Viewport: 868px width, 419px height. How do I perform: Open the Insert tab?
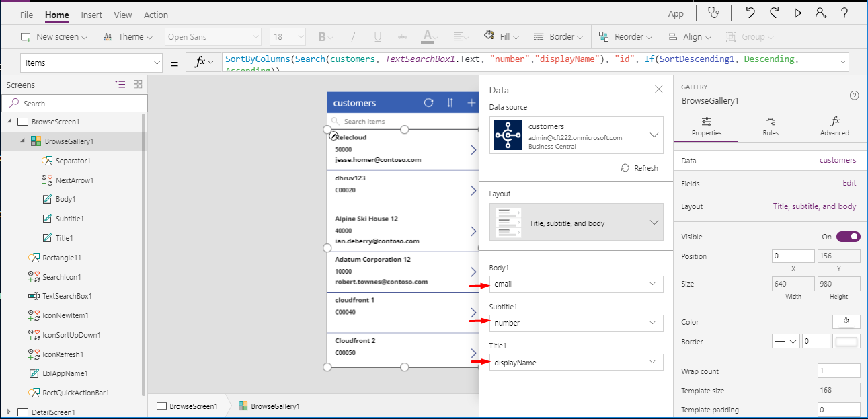(91, 15)
